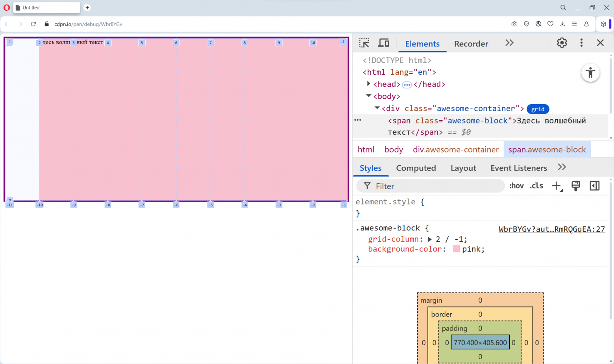Select div.awesome-container in breadcrumb bar

click(x=455, y=149)
